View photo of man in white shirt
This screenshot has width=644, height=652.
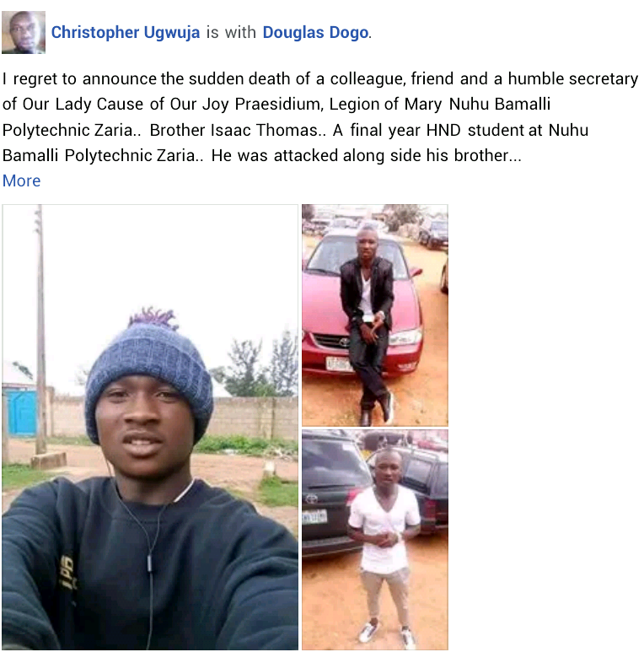click(375, 540)
